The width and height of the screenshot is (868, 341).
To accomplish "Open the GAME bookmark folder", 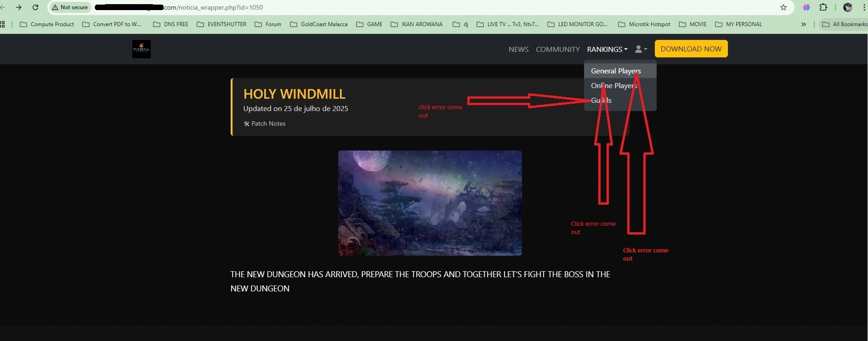I will [369, 24].
